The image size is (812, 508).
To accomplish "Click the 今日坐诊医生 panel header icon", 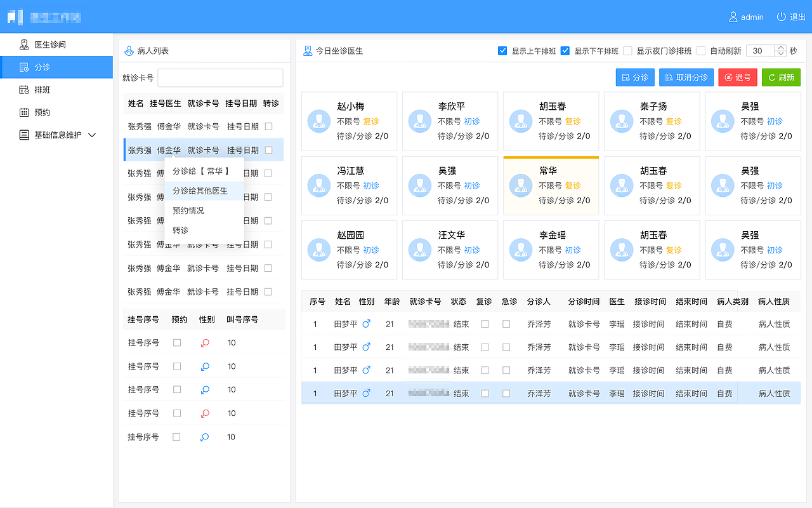I will point(308,51).
